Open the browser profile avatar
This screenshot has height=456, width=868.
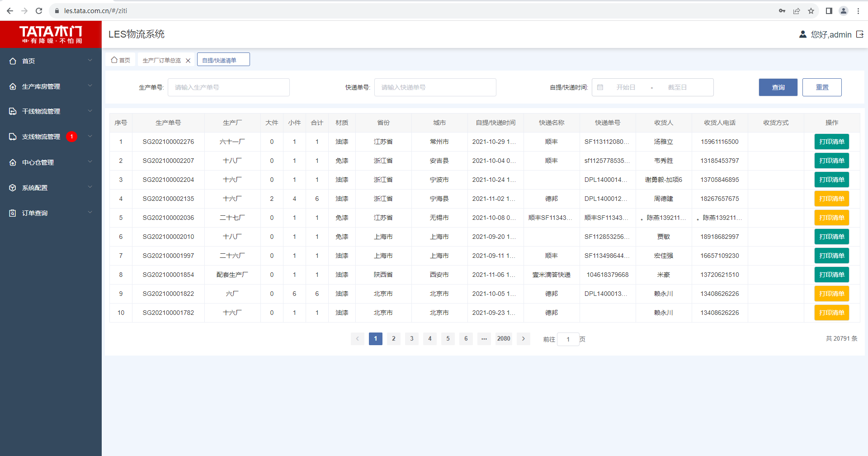844,11
